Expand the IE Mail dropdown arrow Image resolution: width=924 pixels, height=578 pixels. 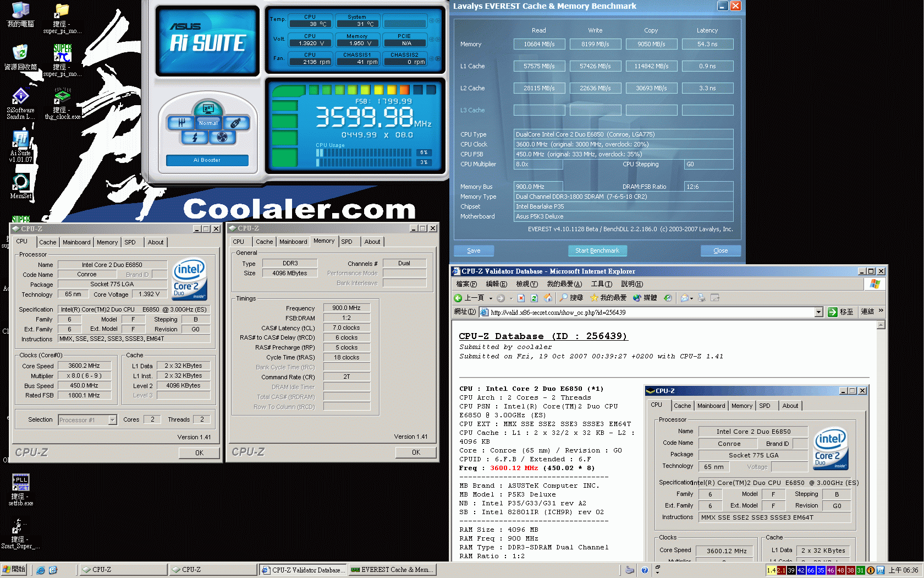691,298
